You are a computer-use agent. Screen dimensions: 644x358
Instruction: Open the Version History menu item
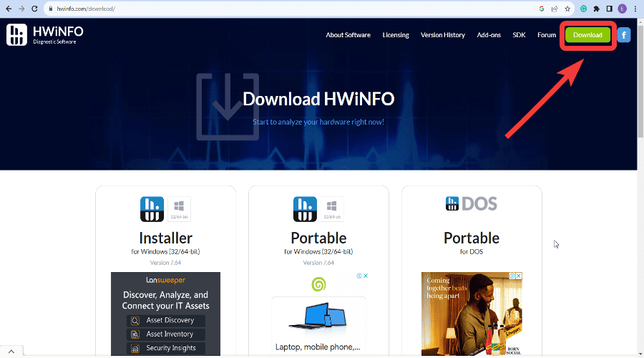pos(443,35)
